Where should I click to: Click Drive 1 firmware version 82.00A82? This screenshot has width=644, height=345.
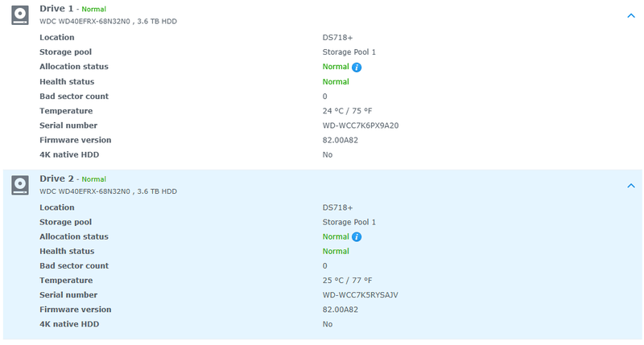340,140
